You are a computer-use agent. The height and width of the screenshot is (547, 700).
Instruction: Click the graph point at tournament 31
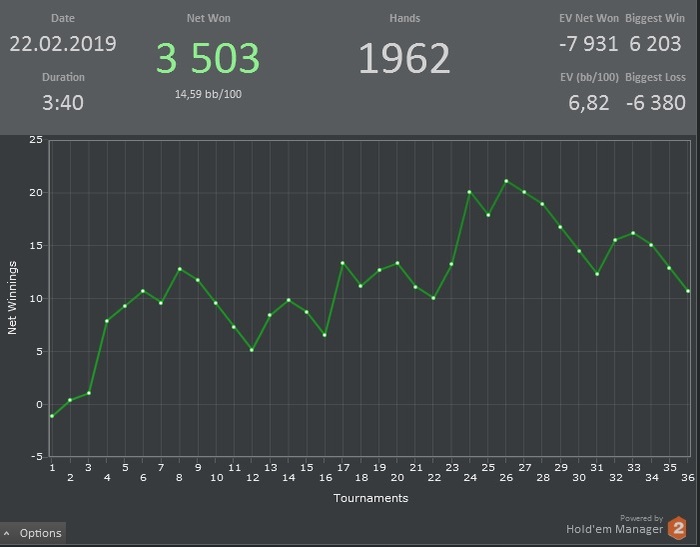coord(597,274)
